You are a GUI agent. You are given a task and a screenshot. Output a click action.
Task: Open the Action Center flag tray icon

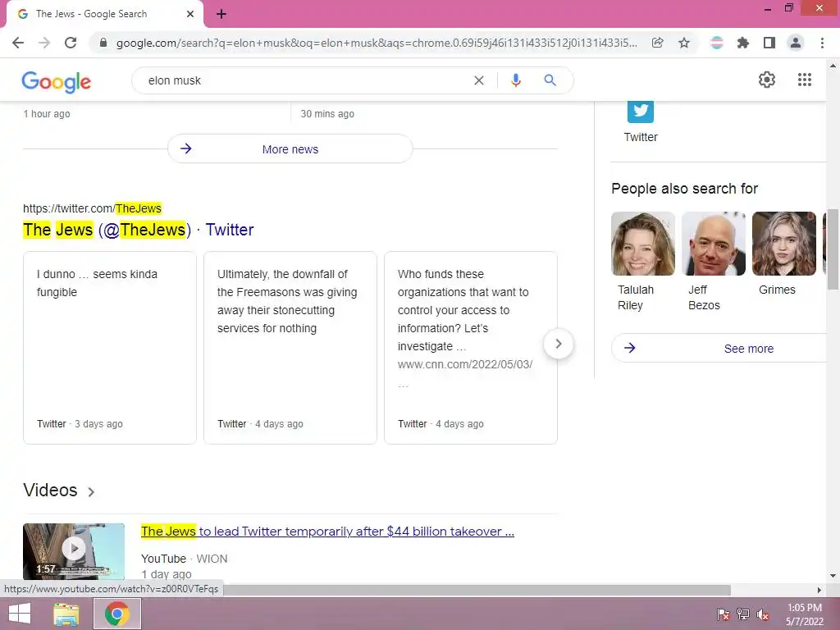point(724,614)
